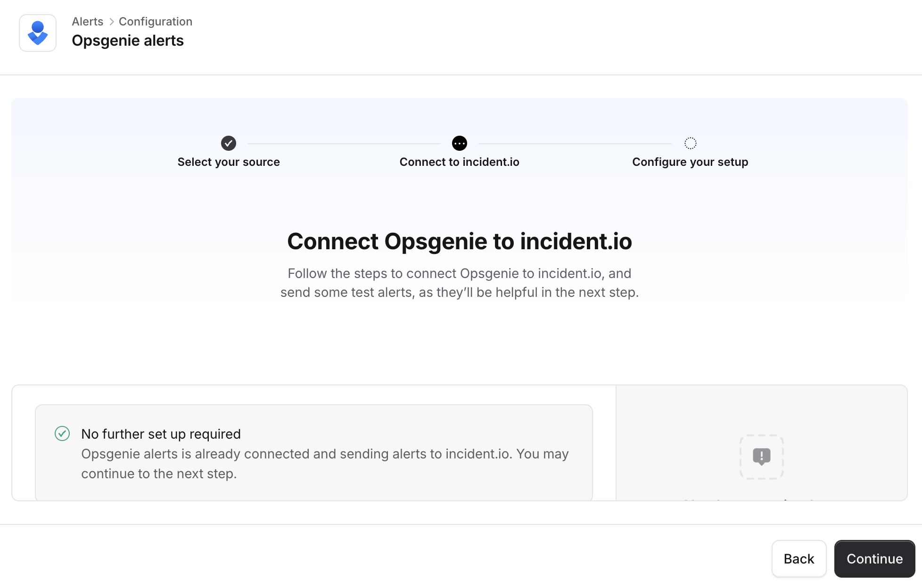The height and width of the screenshot is (588, 922).
Task: Select the completed checkmark step indicator
Action: click(229, 143)
